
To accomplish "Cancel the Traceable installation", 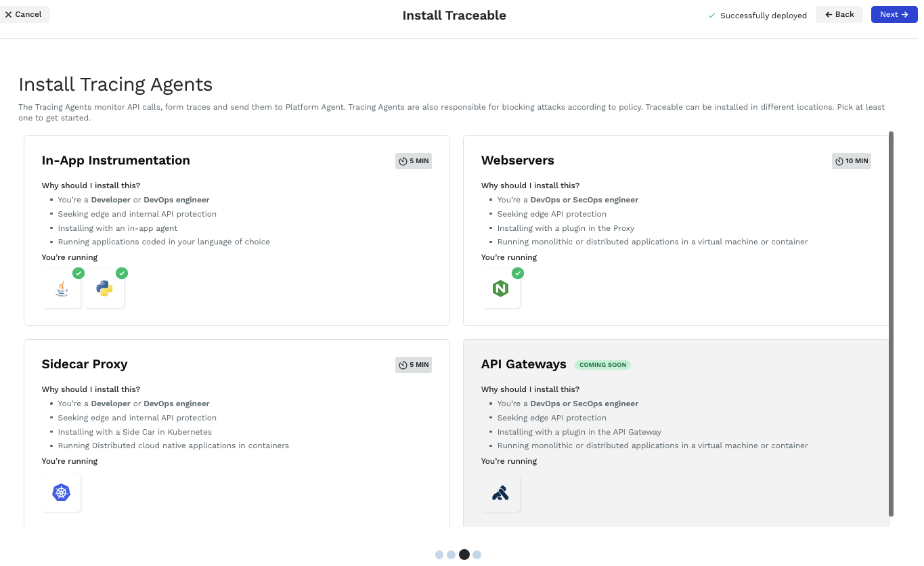I will (x=24, y=14).
